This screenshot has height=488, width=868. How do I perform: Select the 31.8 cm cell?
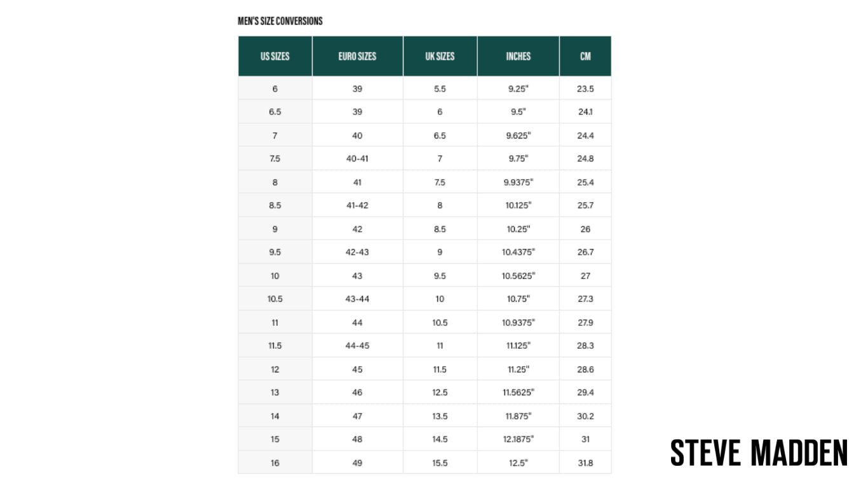pos(585,463)
